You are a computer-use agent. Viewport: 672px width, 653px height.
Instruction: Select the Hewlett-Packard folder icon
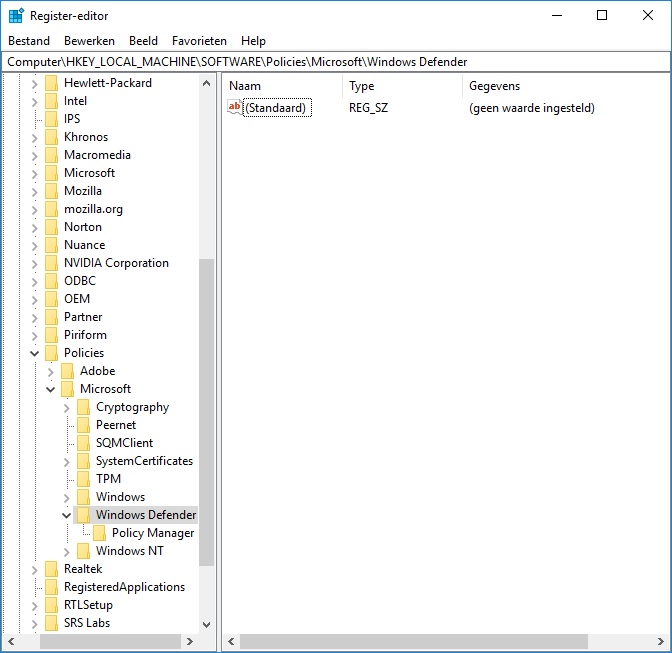coord(51,83)
